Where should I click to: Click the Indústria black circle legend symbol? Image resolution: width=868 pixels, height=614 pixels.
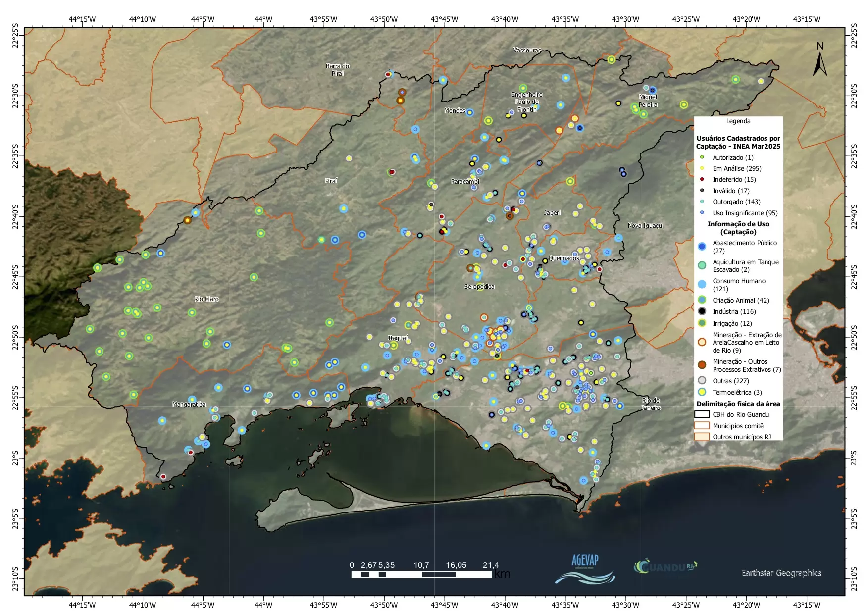702,311
